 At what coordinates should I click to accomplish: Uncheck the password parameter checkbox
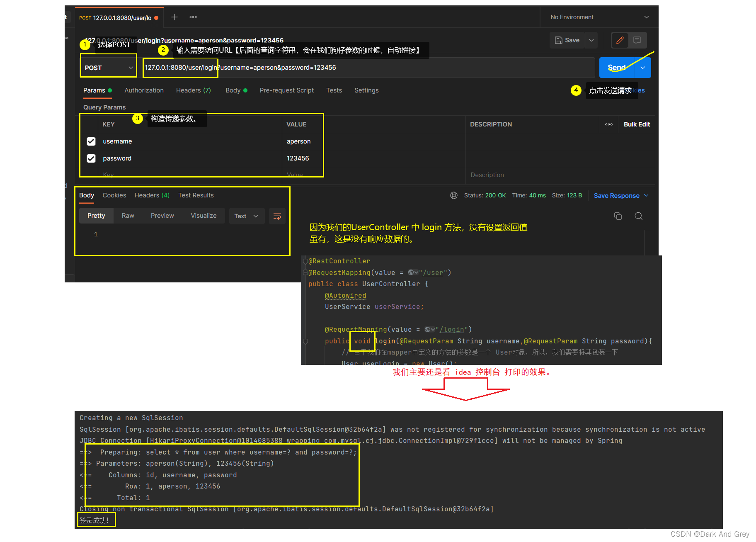pos(91,158)
